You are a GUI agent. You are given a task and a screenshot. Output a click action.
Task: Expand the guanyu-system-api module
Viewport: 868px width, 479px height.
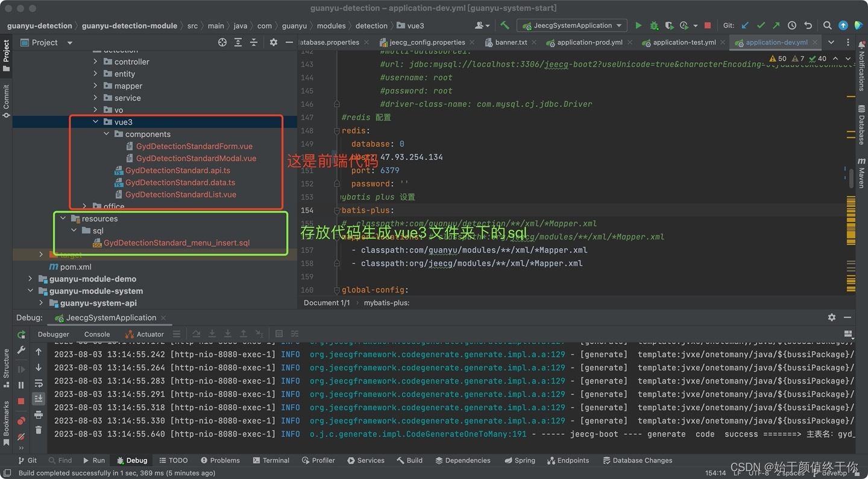pyautogui.click(x=41, y=303)
